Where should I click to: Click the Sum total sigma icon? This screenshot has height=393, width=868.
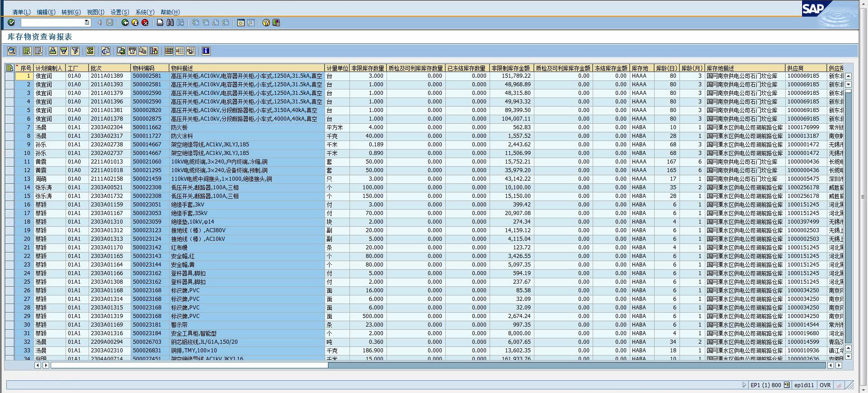point(90,51)
